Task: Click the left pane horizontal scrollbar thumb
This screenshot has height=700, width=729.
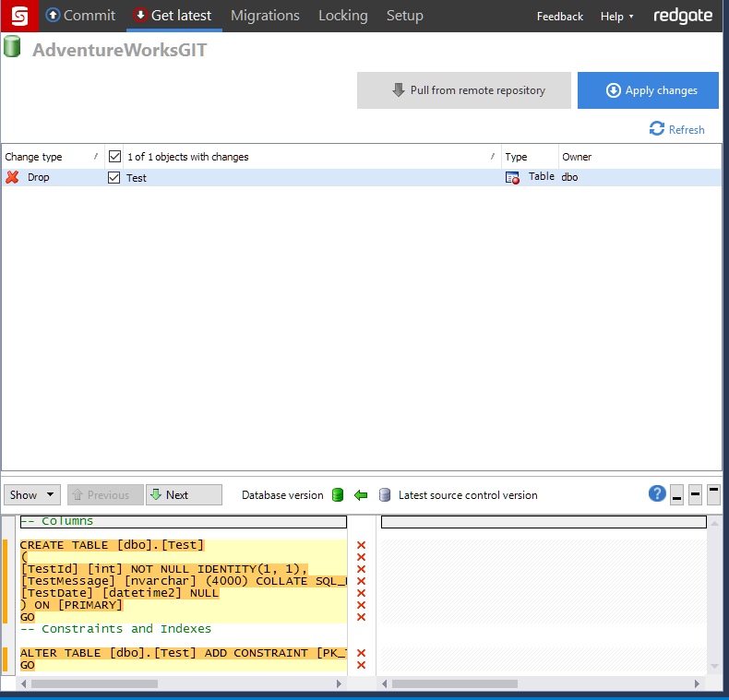Action: click(x=94, y=683)
